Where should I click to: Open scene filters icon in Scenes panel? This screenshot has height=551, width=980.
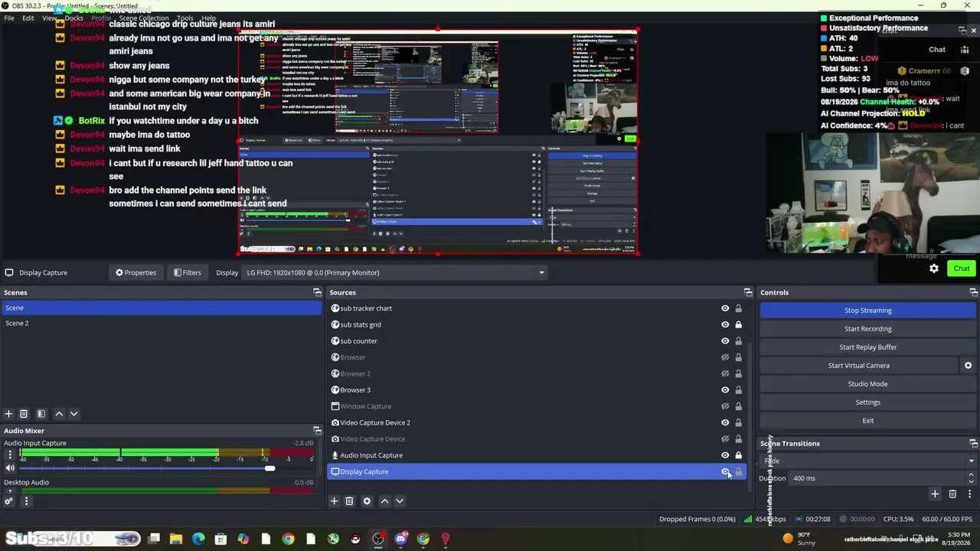tap(41, 414)
